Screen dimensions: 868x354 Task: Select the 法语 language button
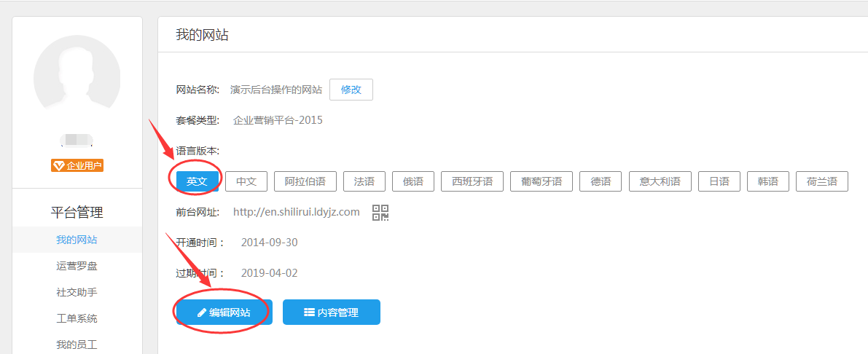click(x=364, y=181)
